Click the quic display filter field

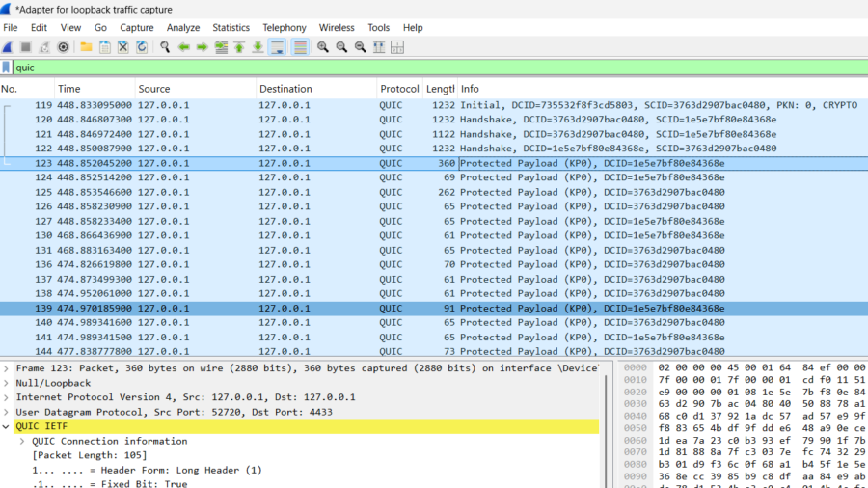[x=440, y=68]
